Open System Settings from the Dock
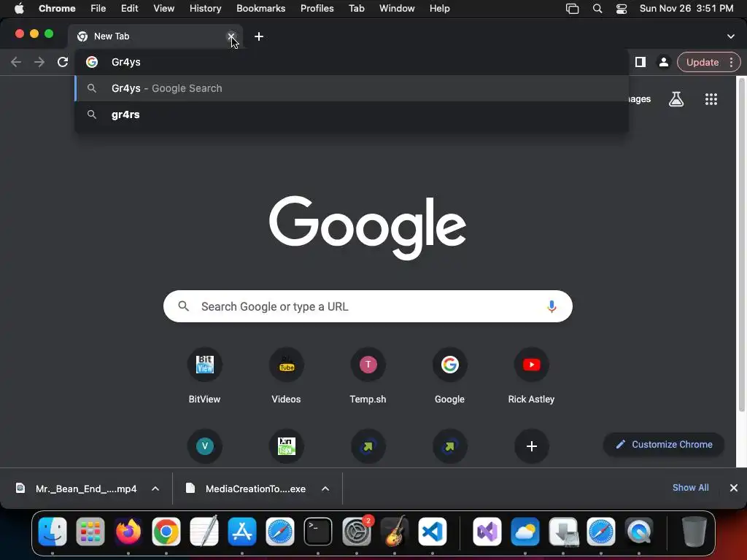 pos(356,532)
